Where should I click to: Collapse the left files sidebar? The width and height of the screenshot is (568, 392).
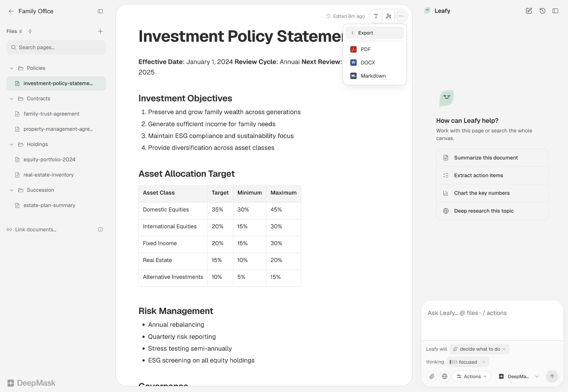(100, 11)
